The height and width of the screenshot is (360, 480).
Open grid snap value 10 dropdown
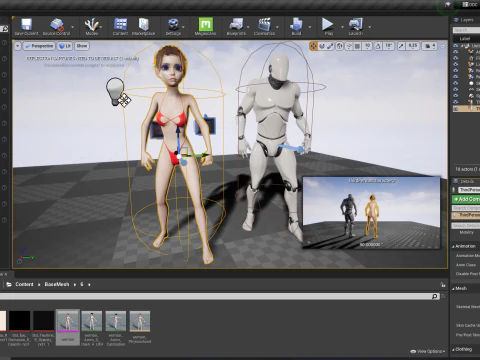click(367, 46)
